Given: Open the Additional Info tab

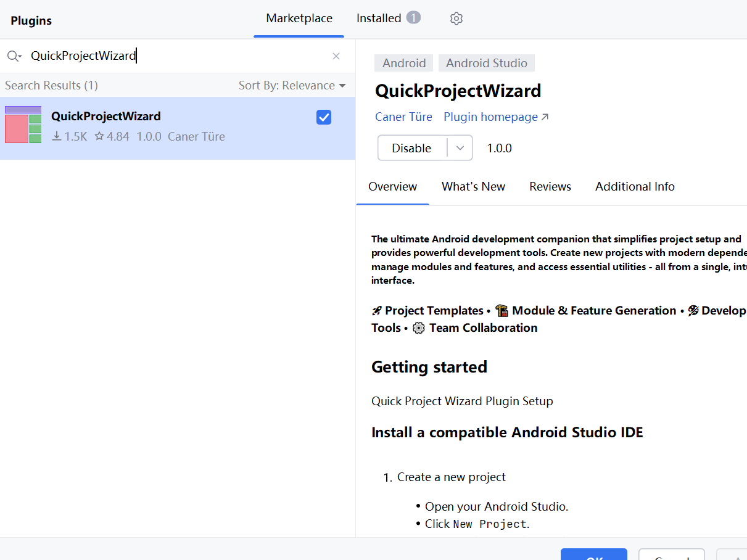Looking at the screenshot, I should click(x=635, y=186).
